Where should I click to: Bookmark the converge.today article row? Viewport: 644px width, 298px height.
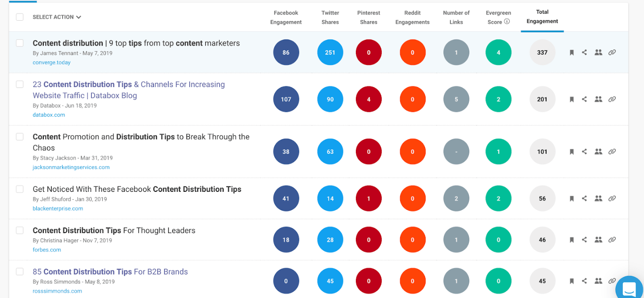coord(572,53)
